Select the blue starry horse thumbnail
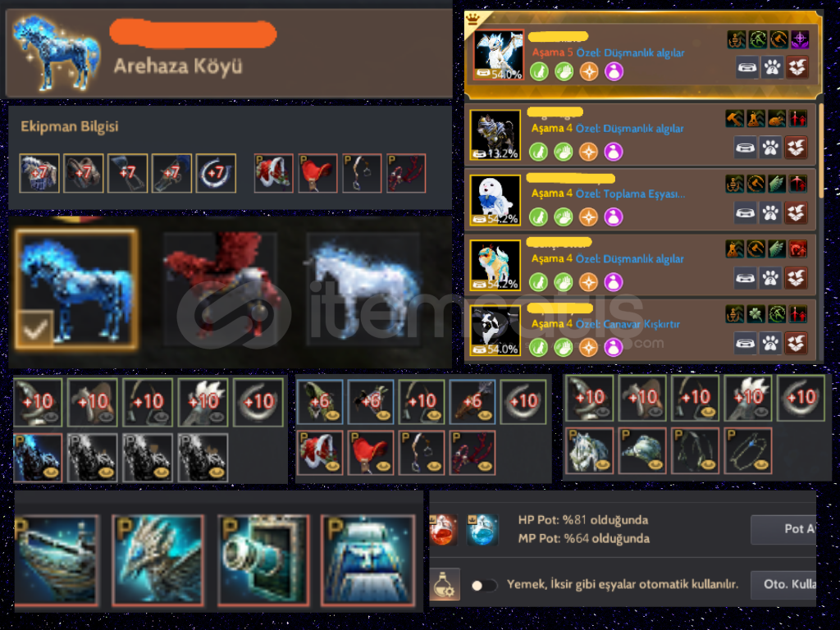 76,290
